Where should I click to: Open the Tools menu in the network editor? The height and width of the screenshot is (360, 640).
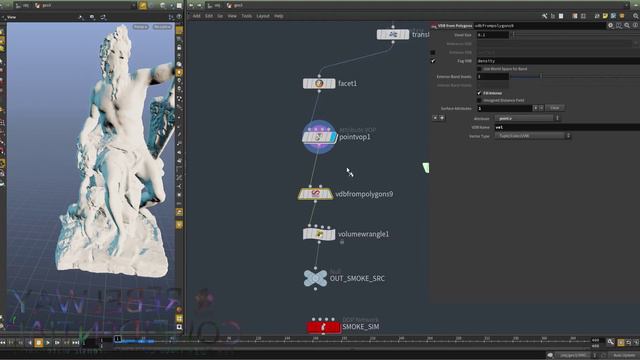click(x=247, y=16)
